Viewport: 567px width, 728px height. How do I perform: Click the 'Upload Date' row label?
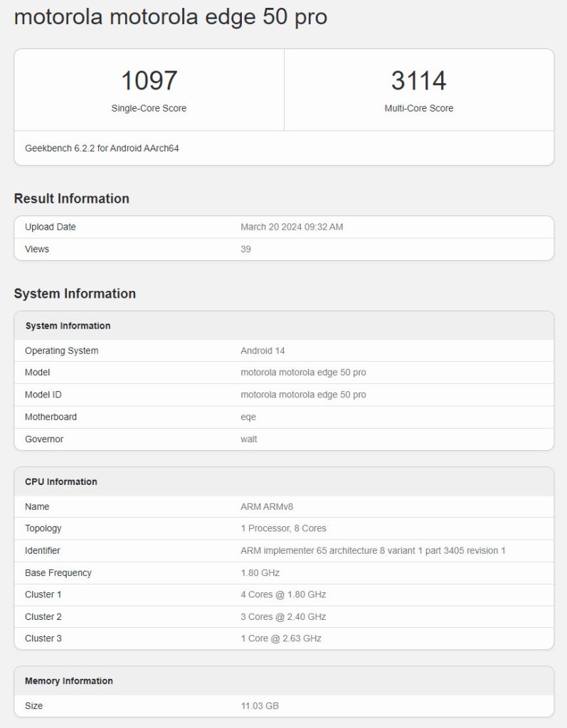tap(51, 227)
